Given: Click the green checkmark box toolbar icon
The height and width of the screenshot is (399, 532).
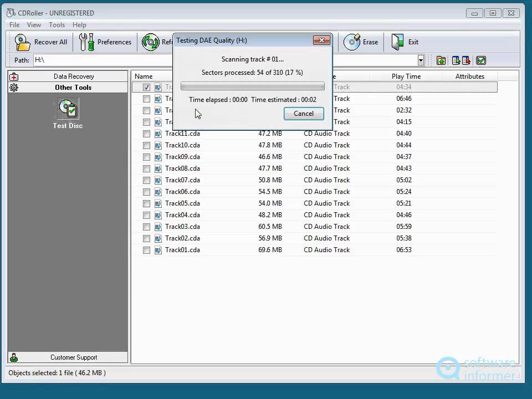Looking at the screenshot, I should (x=481, y=61).
